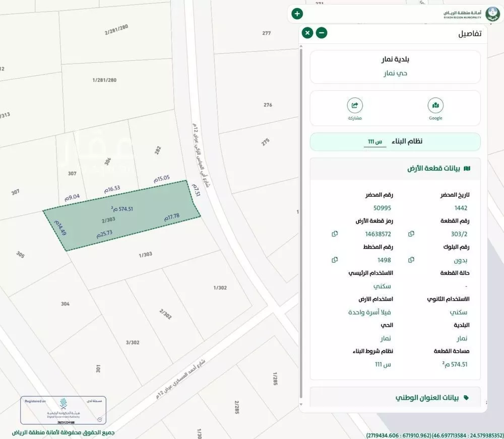
Task: Close the تفاصيل details panel
Action: tap(307, 32)
